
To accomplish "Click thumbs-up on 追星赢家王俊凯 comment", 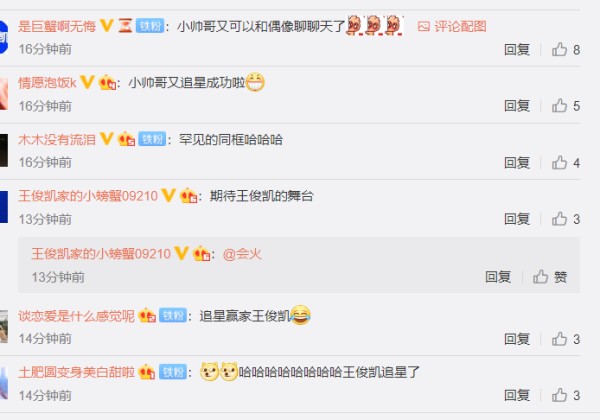I will [566, 339].
